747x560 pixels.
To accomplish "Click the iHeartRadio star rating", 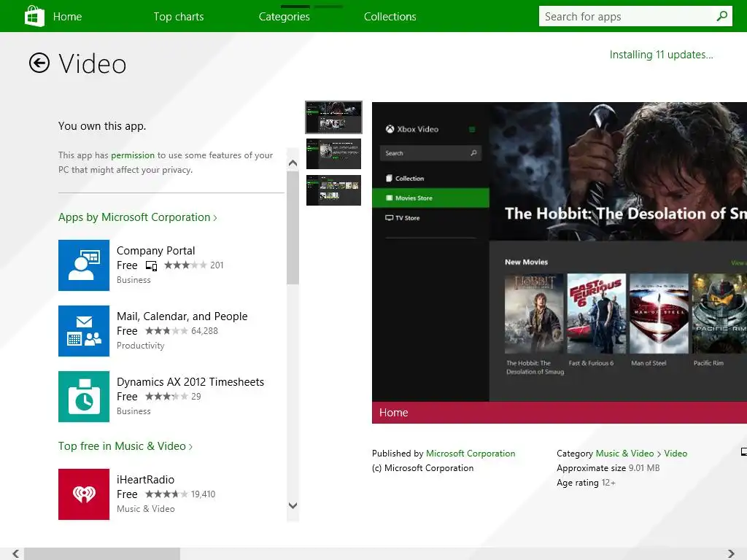I will (166, 494).
